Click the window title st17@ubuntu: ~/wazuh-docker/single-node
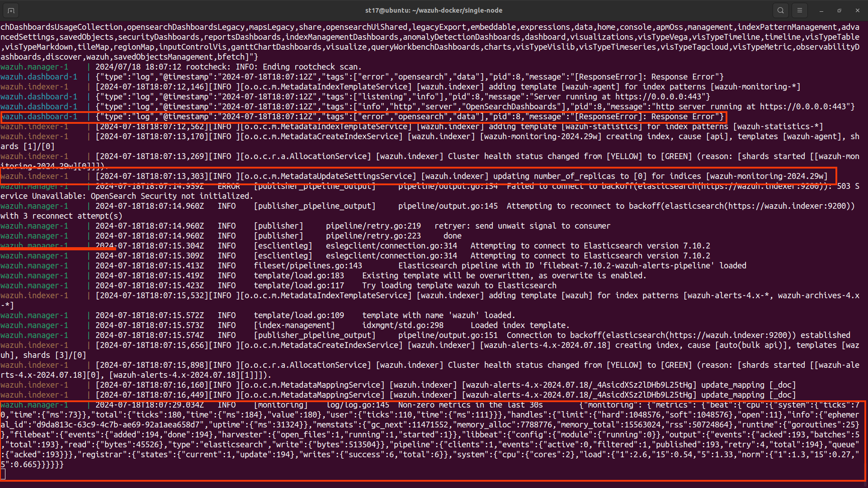The width and height of the screenshot is (868, 488). (x=434, y=10)
